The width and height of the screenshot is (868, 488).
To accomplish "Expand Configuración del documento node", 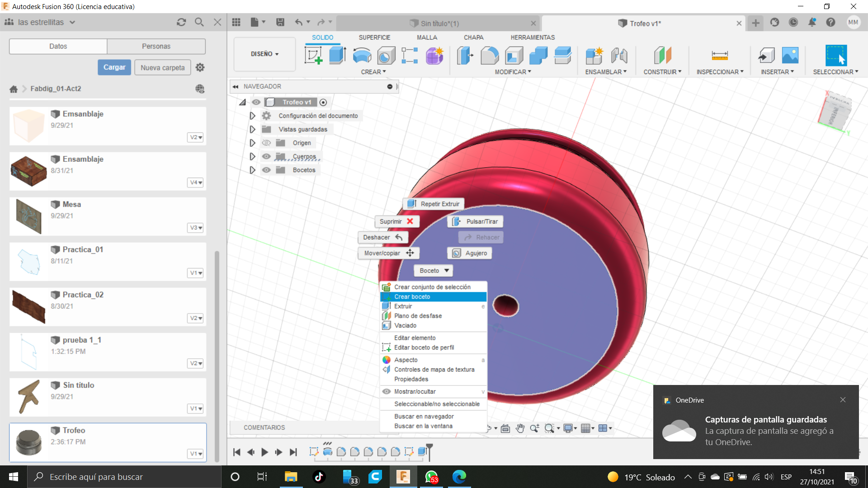I will pyautogui.click(x=253, y=116).
